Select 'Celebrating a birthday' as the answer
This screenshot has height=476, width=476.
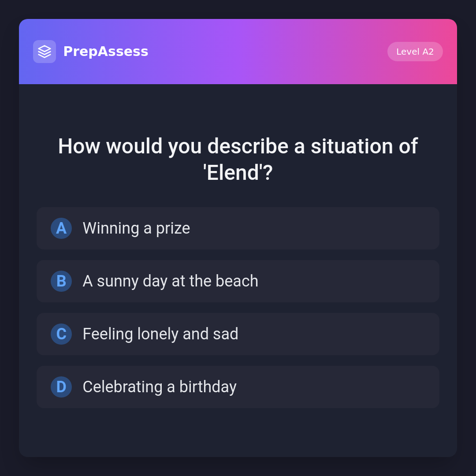coord(160,387)
